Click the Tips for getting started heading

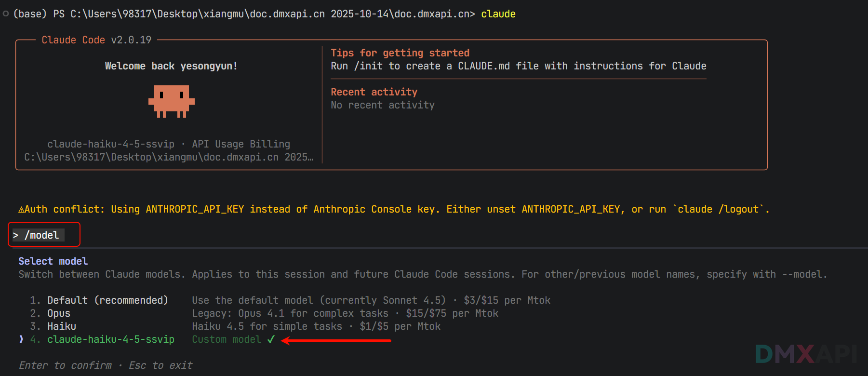click(400, 53)
